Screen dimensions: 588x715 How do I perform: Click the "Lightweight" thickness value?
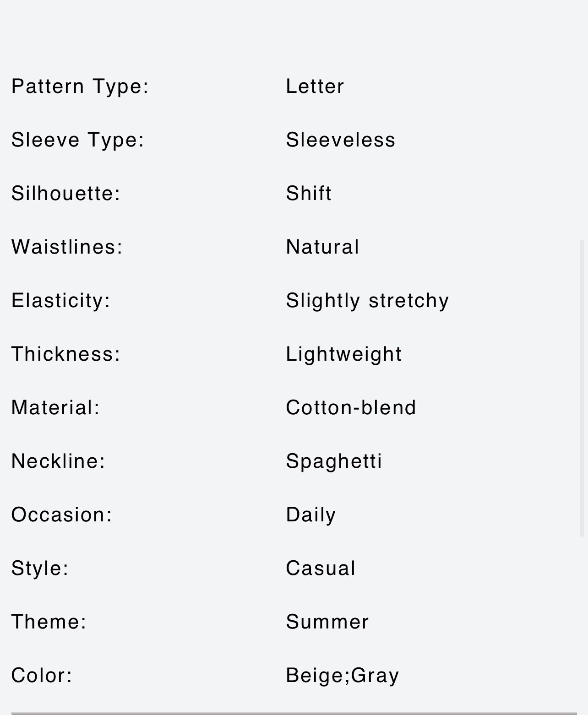[x=344, y=354]
